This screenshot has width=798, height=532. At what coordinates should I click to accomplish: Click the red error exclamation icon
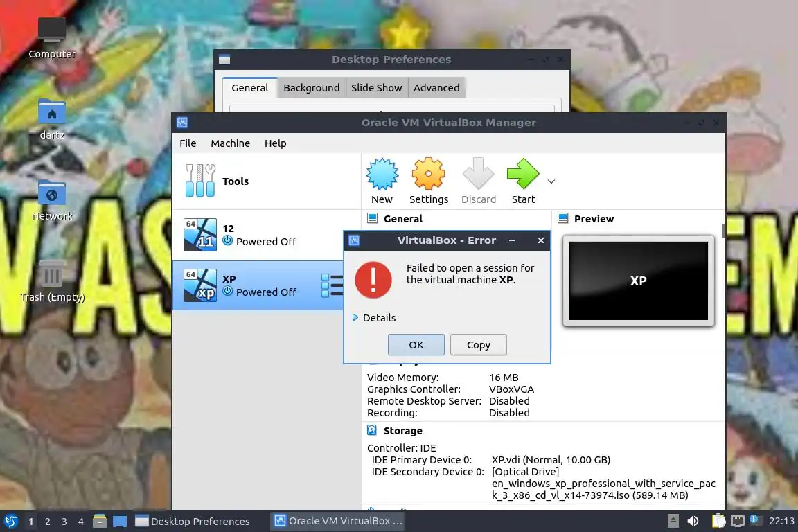[373, 279]
